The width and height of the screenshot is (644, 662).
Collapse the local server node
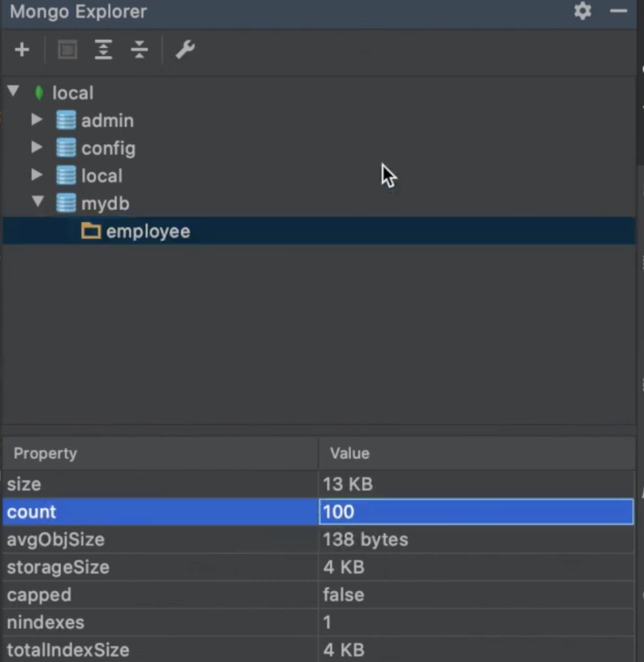[x=13, y=91]
